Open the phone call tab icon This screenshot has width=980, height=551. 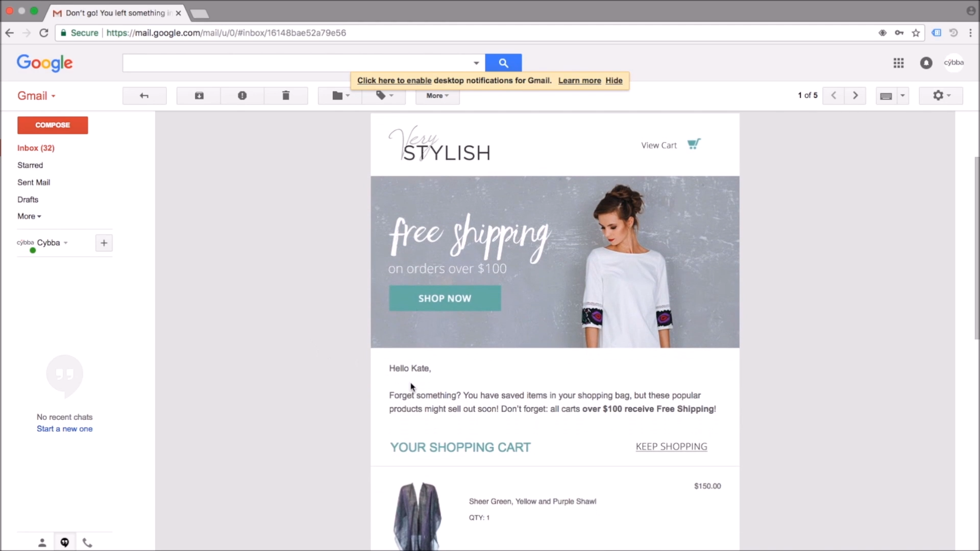click(87, 542)
